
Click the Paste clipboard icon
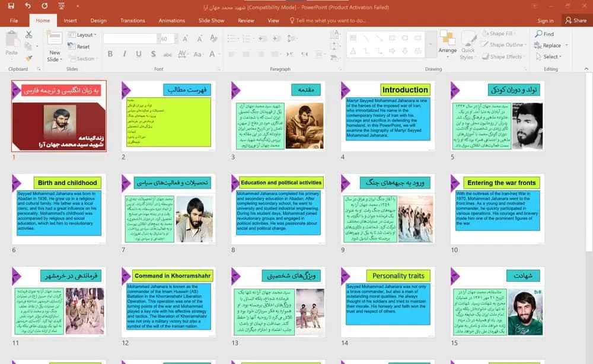click(x=12, y=40)
